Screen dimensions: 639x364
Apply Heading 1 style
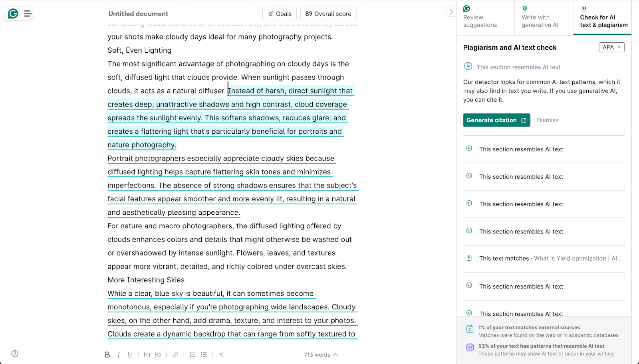(147, 355)
